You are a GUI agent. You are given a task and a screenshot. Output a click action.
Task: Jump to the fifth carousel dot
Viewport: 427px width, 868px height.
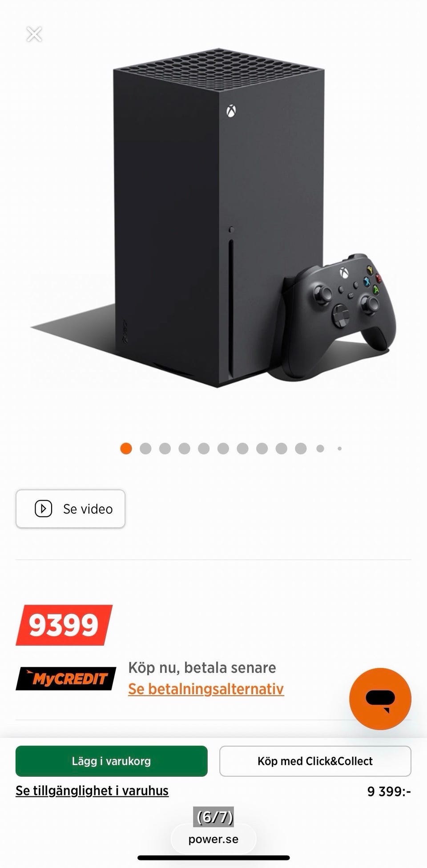[x=204, y=448]
